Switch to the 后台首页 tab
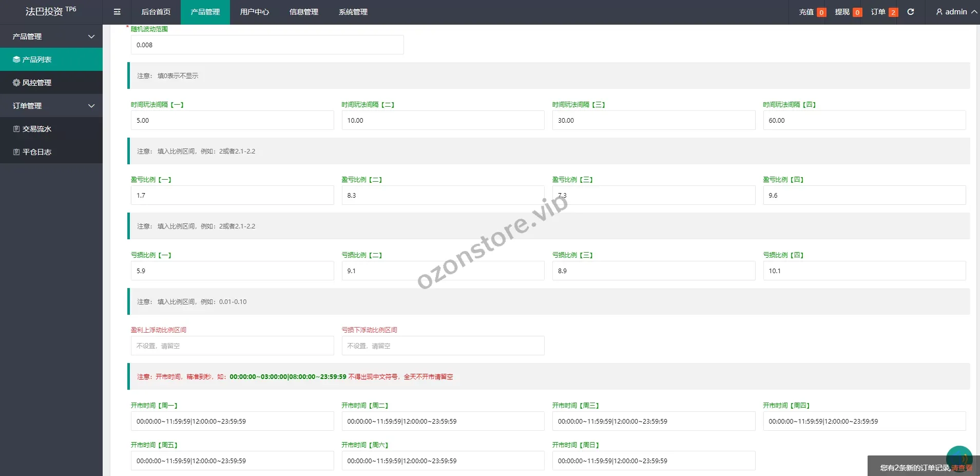 coord(156,12)
